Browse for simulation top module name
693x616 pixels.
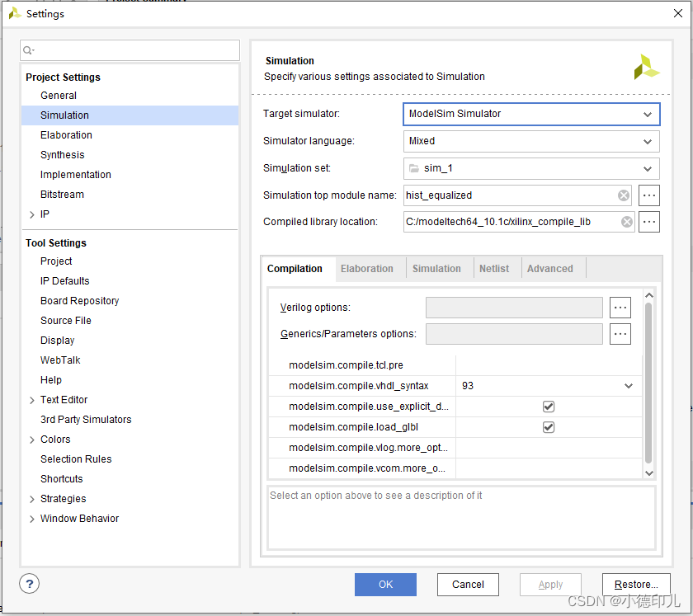tap(648, 195)
